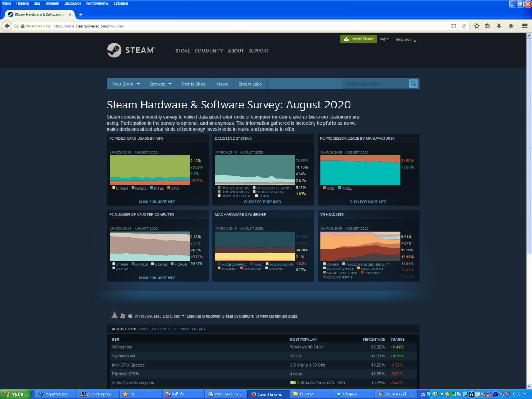Click for more info under Number of CPUs
Viewport: 532px width, 399px height.
(157, 278)
